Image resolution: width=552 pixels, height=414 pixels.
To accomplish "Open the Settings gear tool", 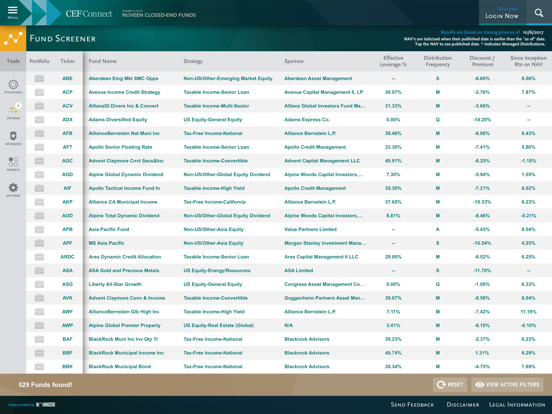I will (x=13, y=189).
